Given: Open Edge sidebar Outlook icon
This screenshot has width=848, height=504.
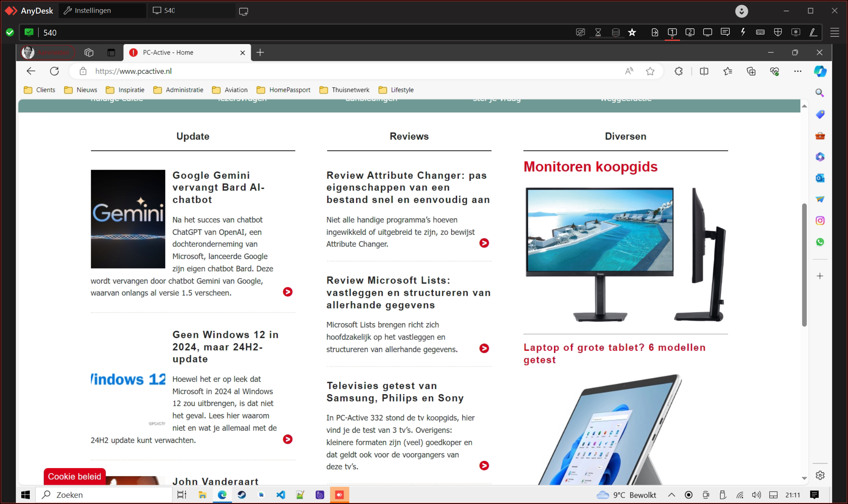Looking at the screenshot, I should coord(820,178).
